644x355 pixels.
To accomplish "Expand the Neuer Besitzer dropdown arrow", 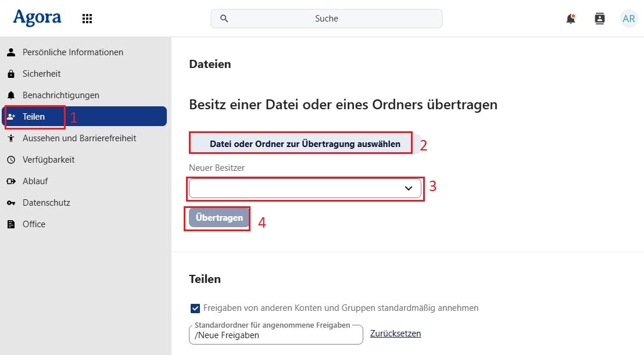I will (x=409, y=188).
